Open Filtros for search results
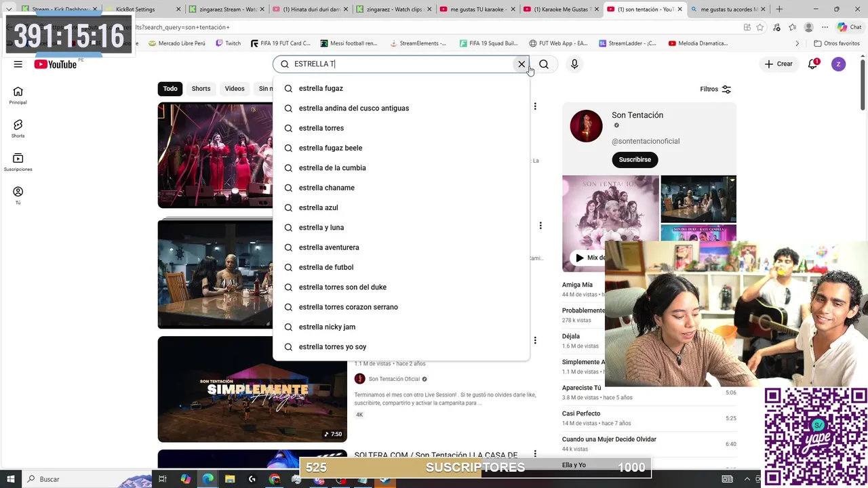This screenshot has height=488, width=868. [x=715, y=89]
